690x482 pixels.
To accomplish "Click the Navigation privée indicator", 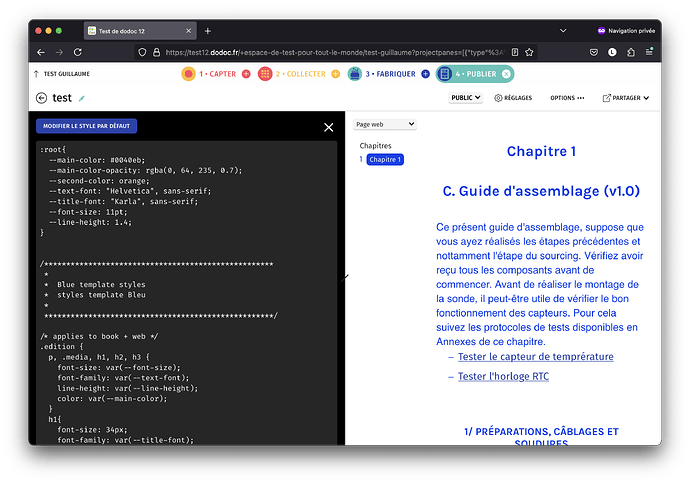I will click(x=626, y=31).
